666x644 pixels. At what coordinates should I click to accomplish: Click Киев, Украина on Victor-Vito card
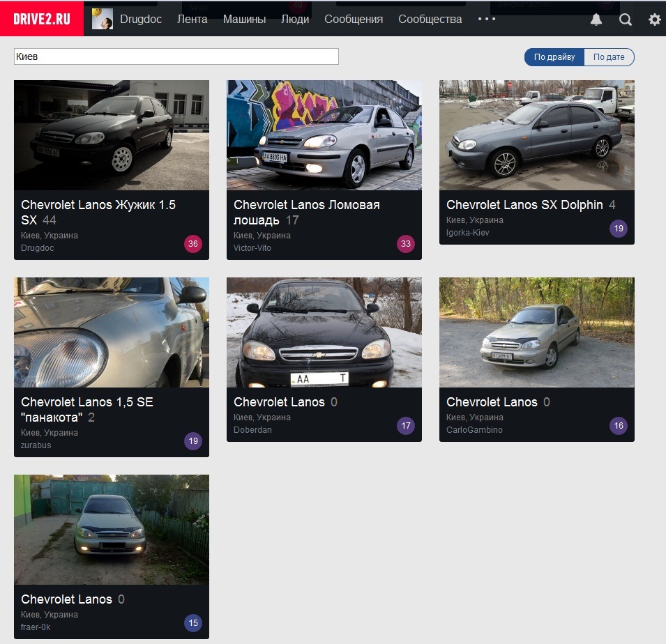(262, 235)
